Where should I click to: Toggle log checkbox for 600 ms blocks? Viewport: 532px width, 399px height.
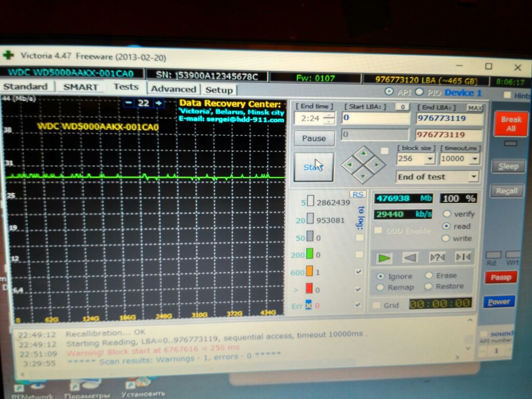pyautogui.click(x=359, y=272)
